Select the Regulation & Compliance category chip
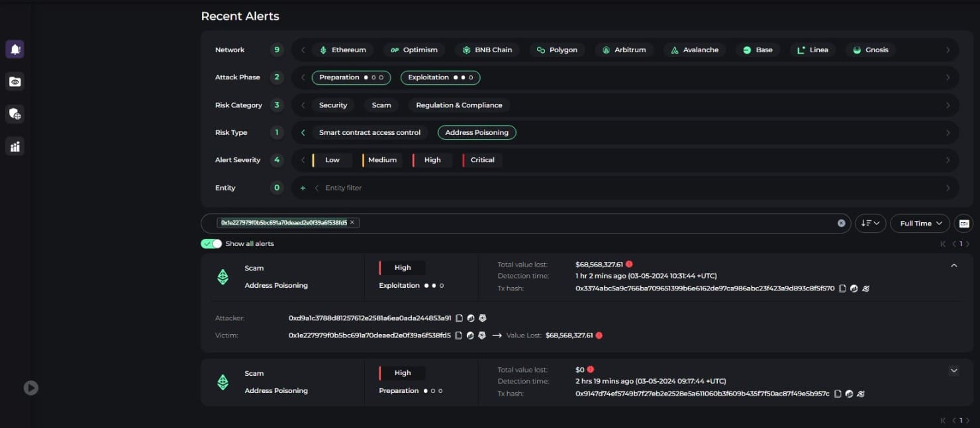This screenshot has height=428, width=980. 459,105
